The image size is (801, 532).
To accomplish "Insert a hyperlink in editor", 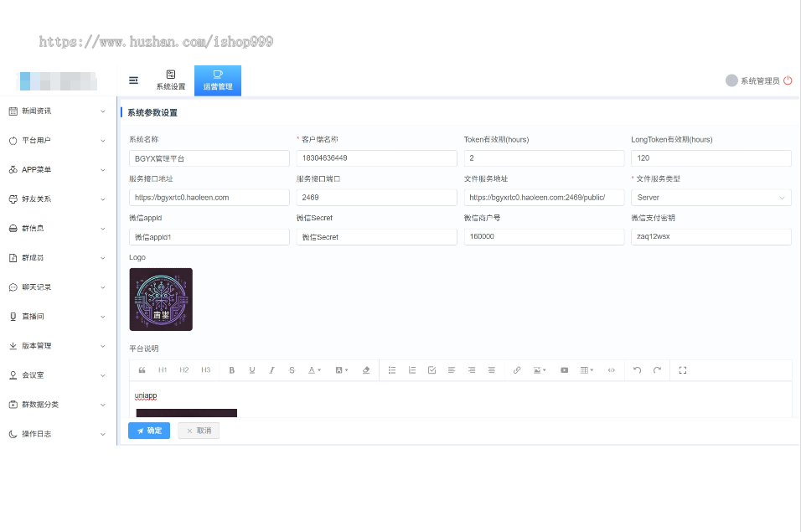I will (x=517, y=370).
